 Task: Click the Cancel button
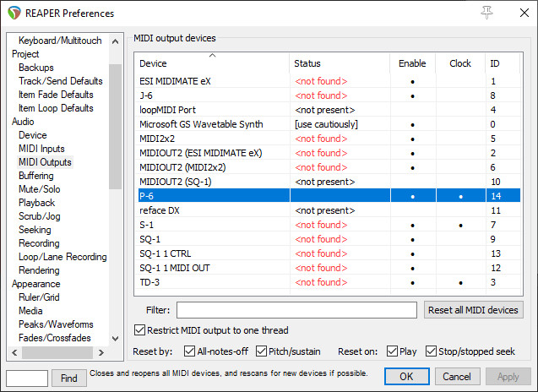pos(457,377)
